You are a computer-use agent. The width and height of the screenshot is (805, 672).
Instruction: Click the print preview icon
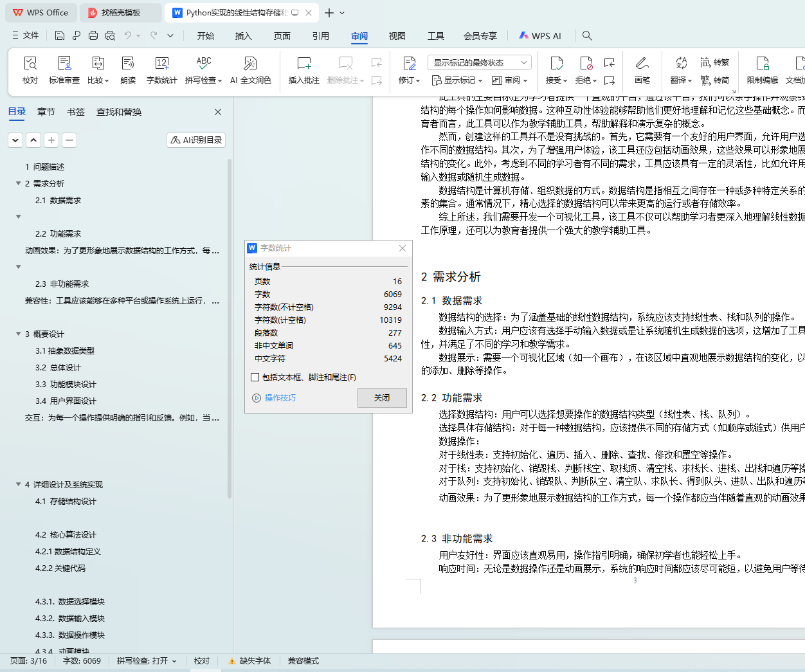coord(110,35)
